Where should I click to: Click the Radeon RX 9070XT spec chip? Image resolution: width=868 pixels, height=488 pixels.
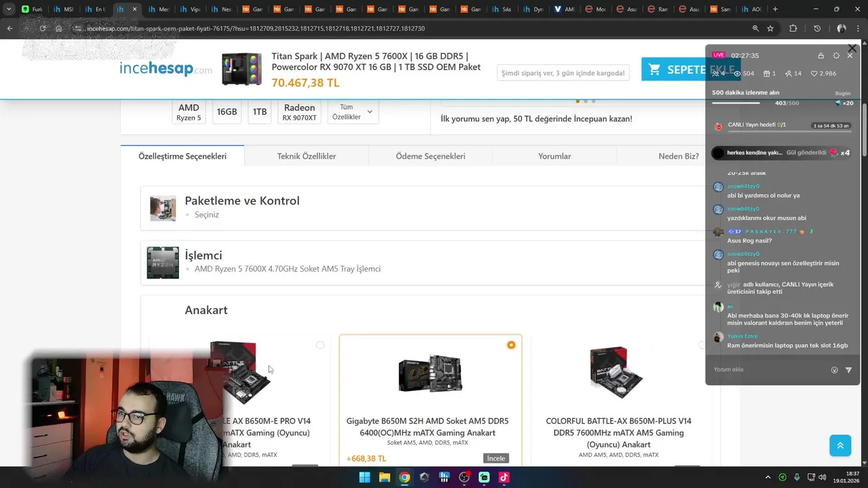(300, 112)
